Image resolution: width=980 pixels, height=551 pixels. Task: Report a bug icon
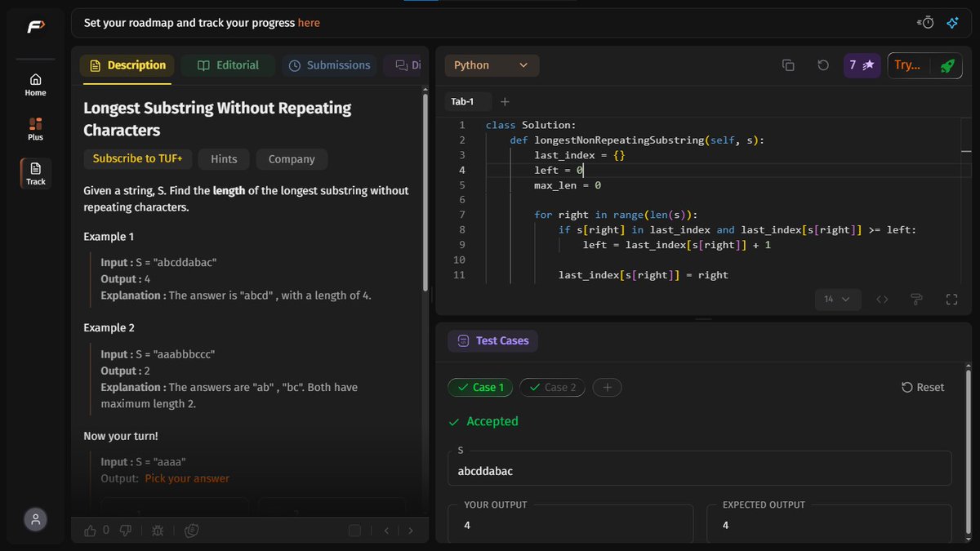point(158,531)
